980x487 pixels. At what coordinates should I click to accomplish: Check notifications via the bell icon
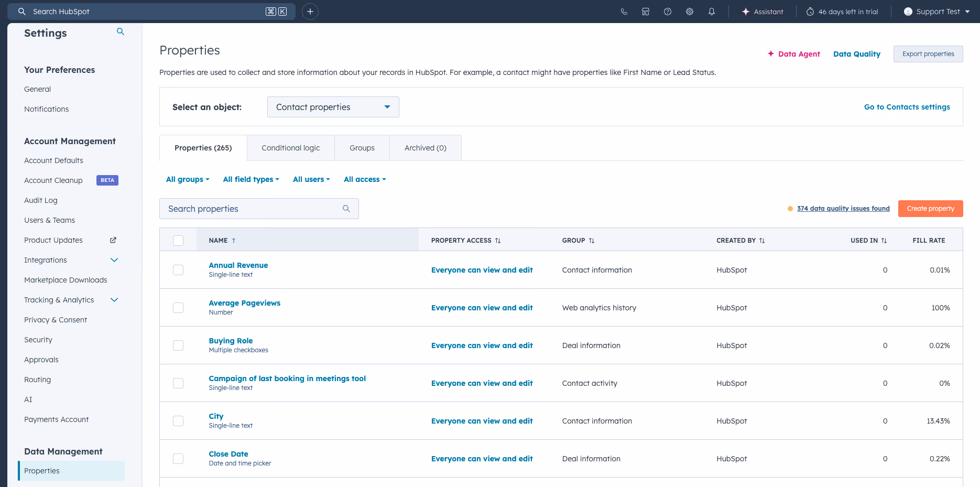(712, 11)
